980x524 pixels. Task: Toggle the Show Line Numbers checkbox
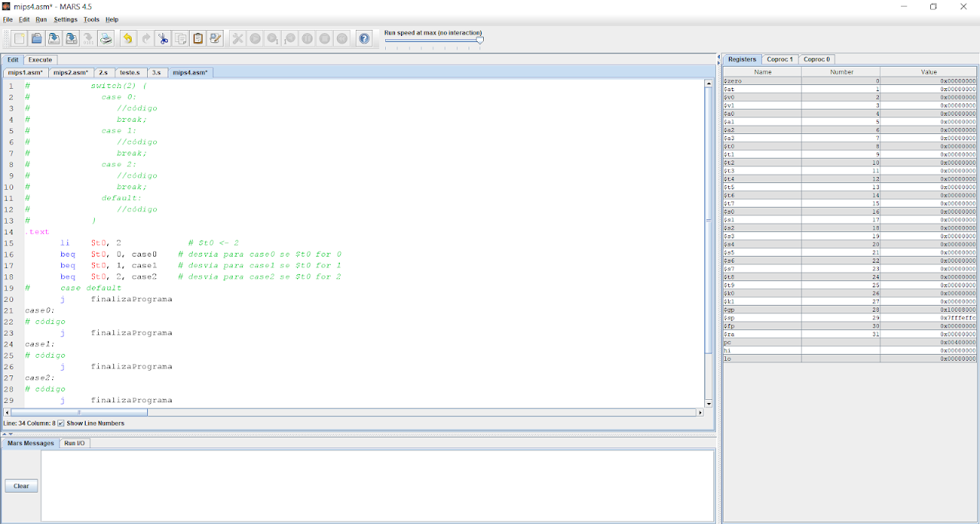(x=61, y=423)
